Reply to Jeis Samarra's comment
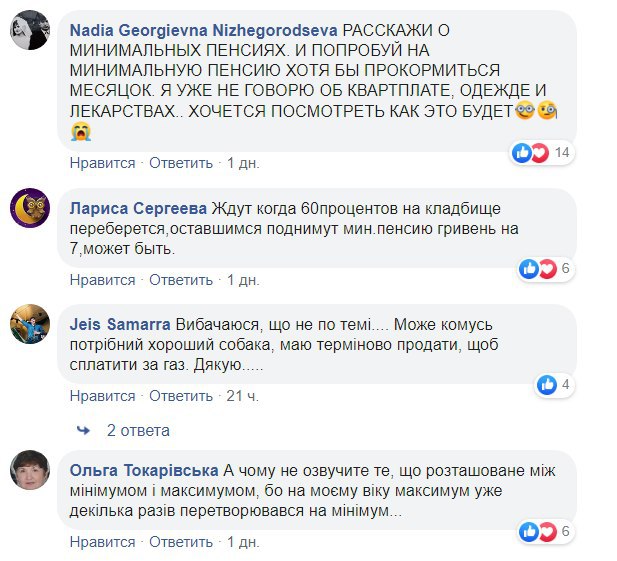The height and width of the screenshot is (561, 617). [x=181, y=395]
